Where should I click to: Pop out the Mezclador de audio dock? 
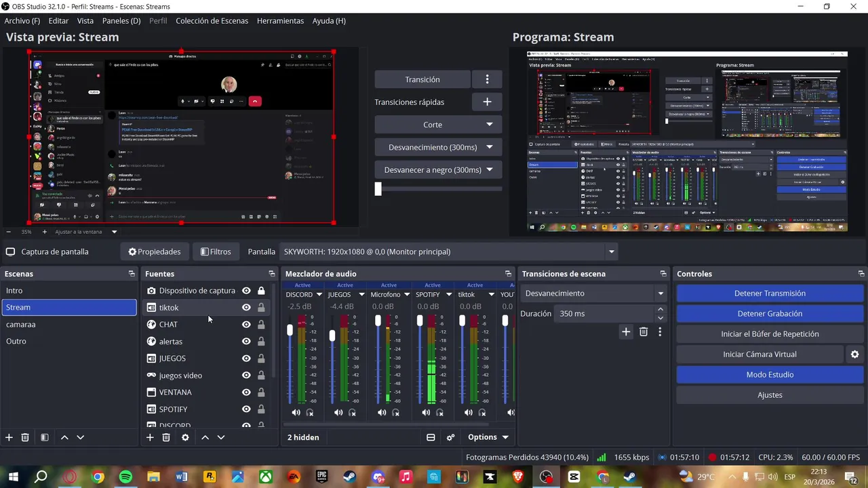coord(508,274)
